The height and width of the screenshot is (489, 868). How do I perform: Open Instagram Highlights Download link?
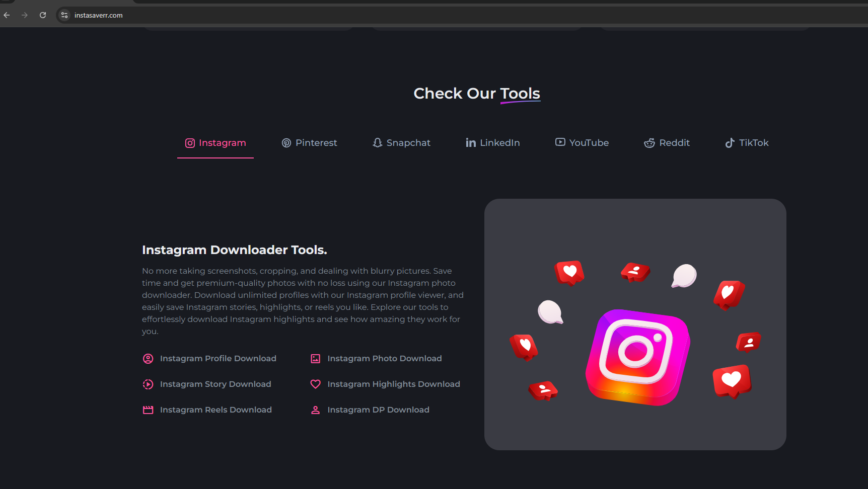coord(394,384)
